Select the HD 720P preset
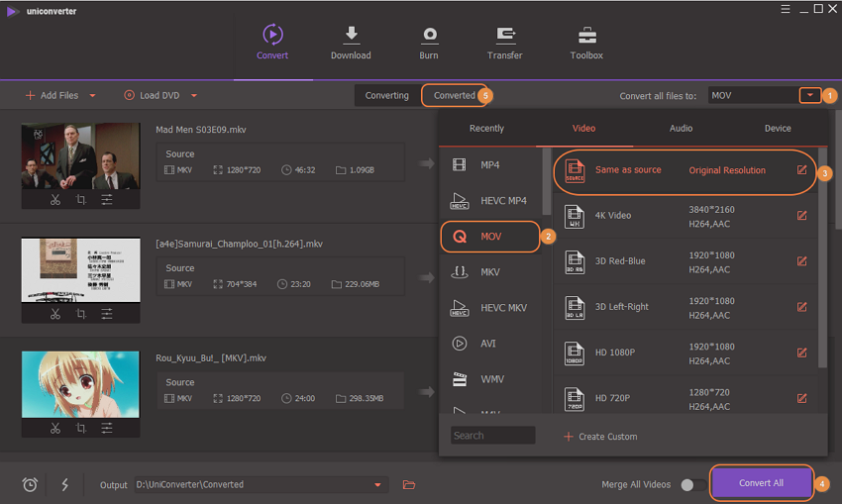Viewport: 842px width, 504px height. tap(684, 396)
